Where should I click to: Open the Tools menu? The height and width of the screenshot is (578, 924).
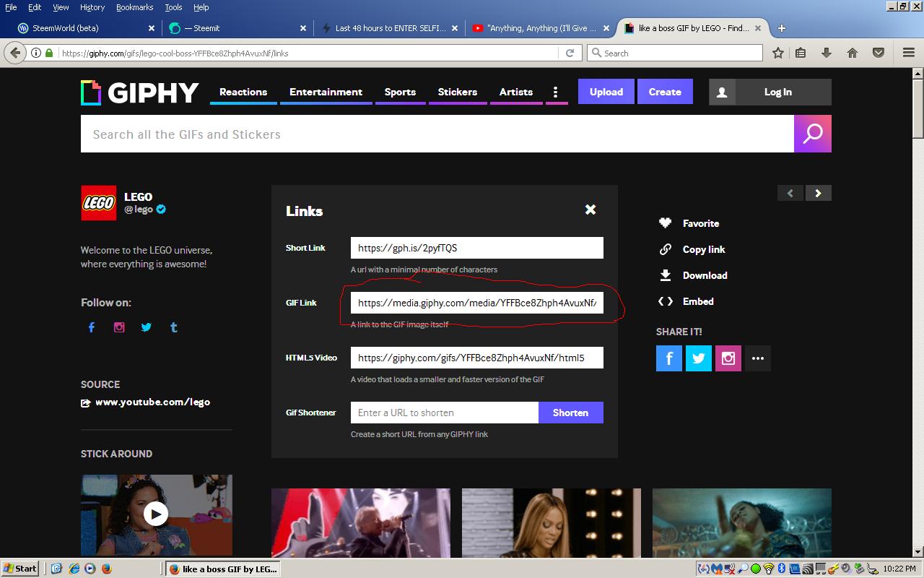(173, 7)
